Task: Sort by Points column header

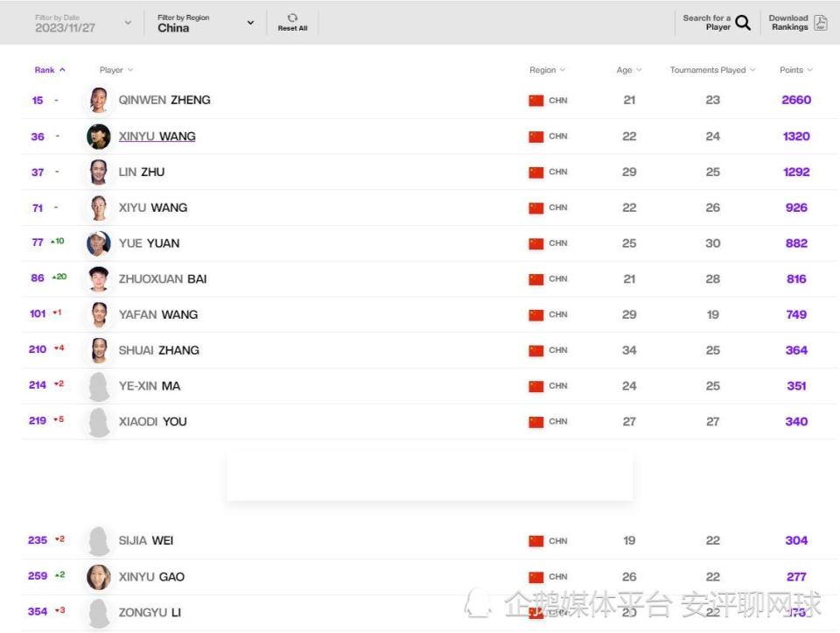Action: click(795, 70)
